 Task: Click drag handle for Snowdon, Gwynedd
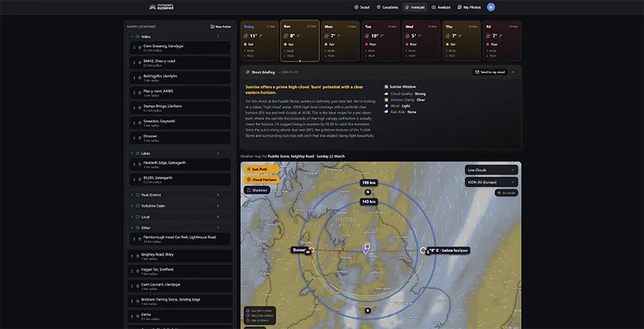(133, 122)
